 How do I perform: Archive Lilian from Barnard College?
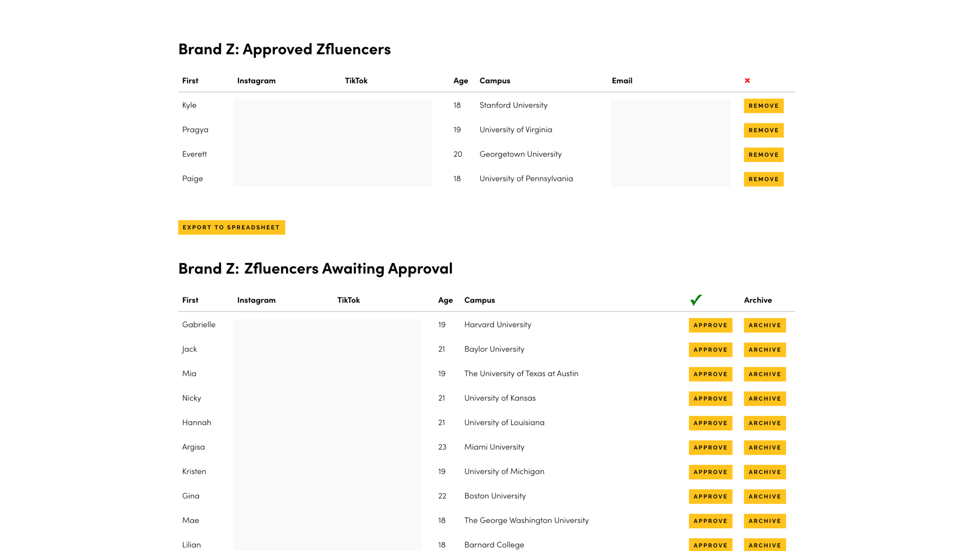coord(765,545)
